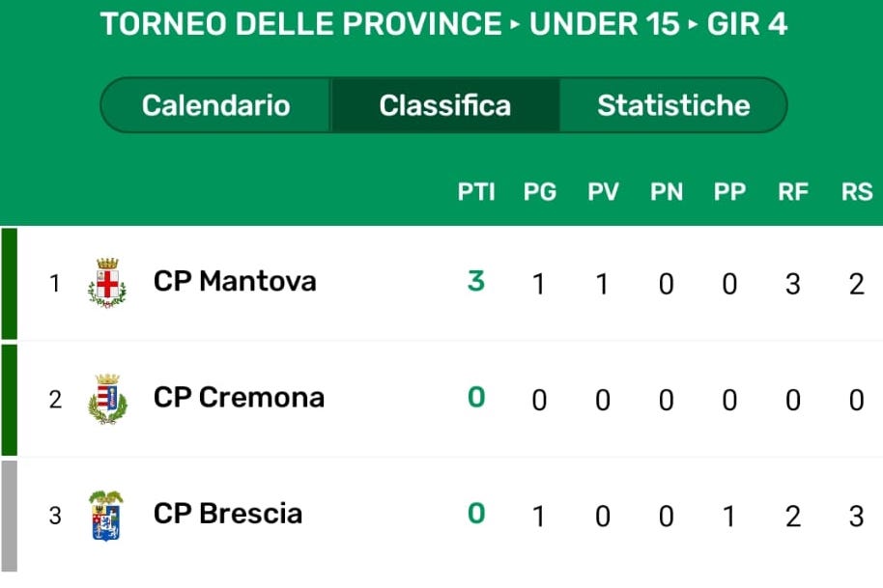Open the CP Brescia team link
Image resolution: width=883 pixels, height=588 pixels.
pyautogui.click(x=228, y=514)
